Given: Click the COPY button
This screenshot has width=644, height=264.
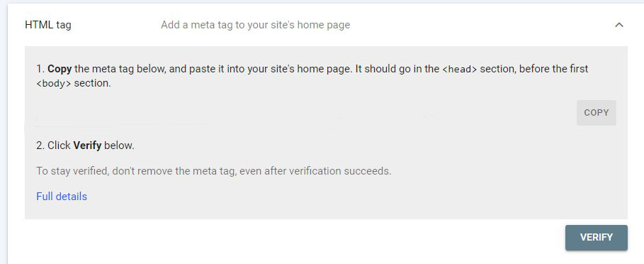Looking at the screenshot, I should pyautogui.click(x=597, y=113).
